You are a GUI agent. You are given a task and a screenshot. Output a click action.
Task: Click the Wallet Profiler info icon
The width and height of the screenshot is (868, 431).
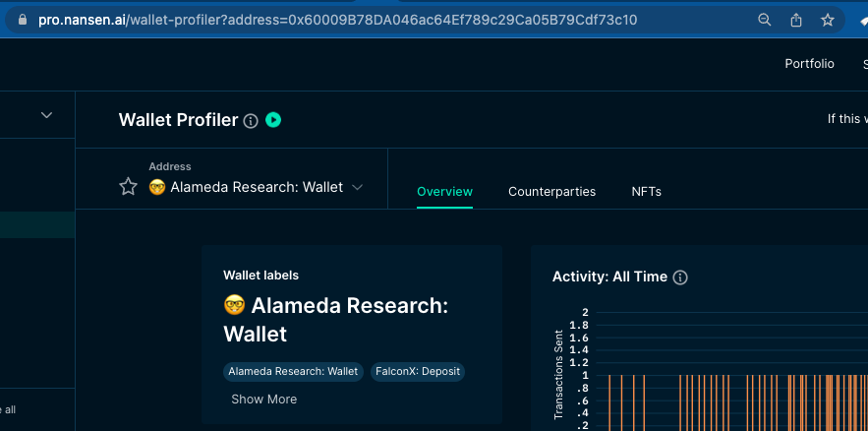point(251,121)
